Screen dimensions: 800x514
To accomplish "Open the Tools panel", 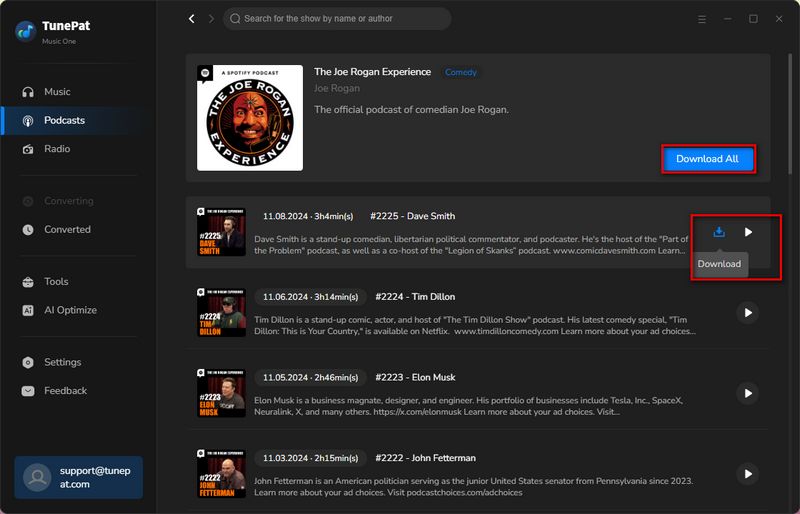I will [x=56, y=282].
